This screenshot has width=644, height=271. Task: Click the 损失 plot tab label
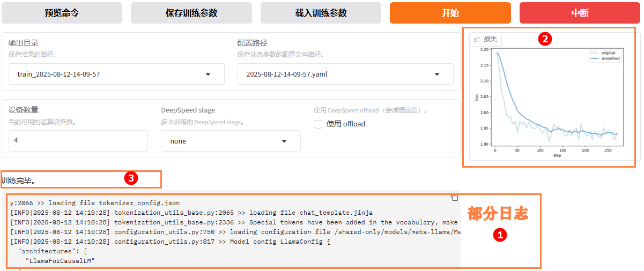(490, 39)
